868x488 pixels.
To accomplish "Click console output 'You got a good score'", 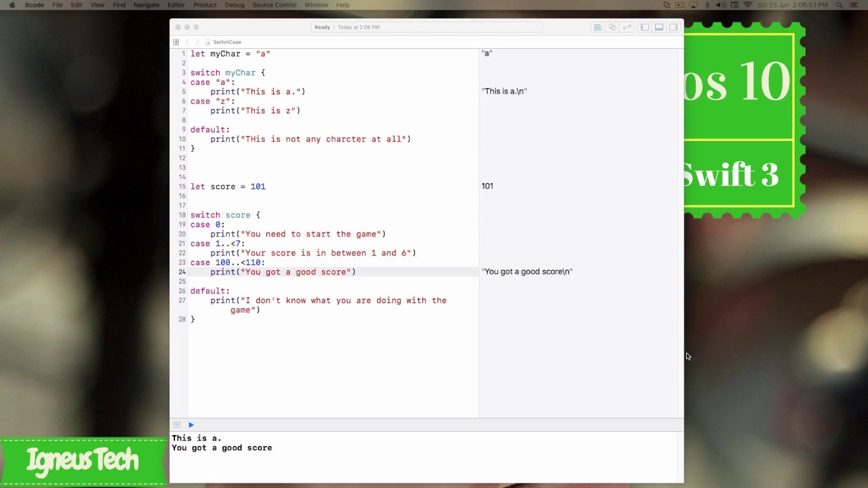I will [222, 448].
